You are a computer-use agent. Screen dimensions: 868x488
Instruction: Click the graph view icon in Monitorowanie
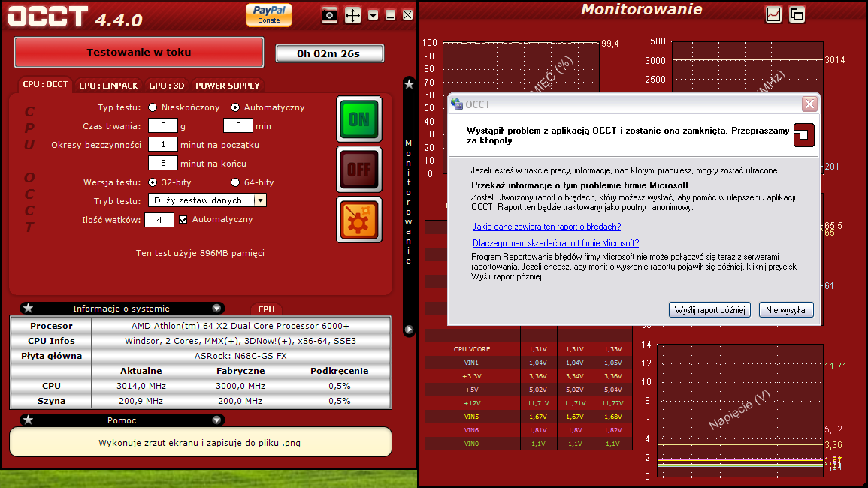[x=773, y=14]
